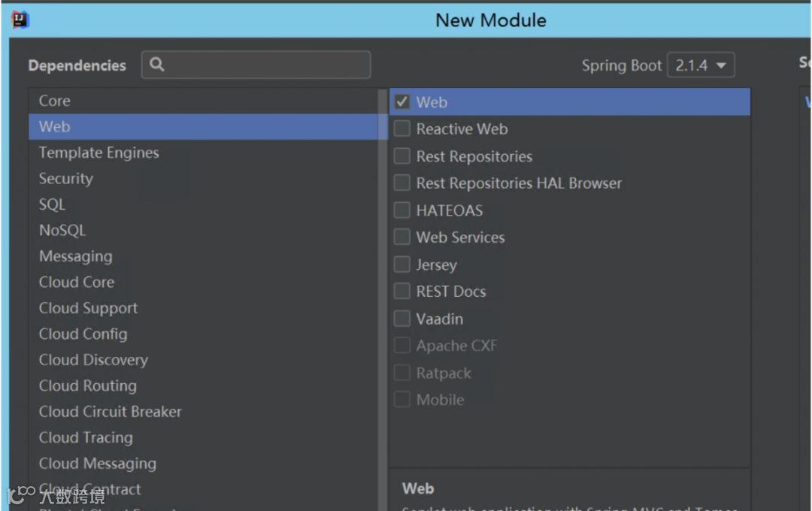Select the Cloud Discovery category
812x511 pixels.
tap(204, 360)
